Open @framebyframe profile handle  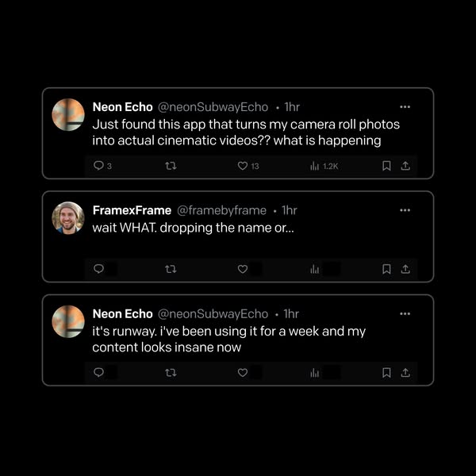(221, 210)
